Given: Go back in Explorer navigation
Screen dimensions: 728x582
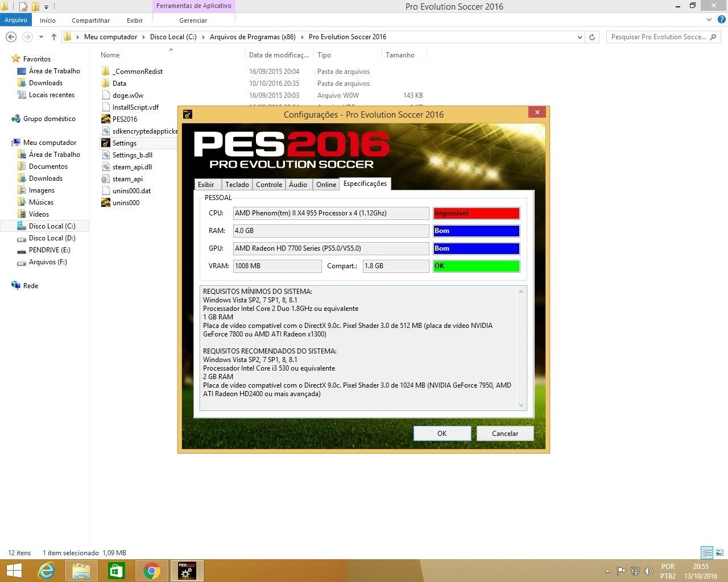Looking at the screenshot, I should pyautogui.click(x=11, y=37).
